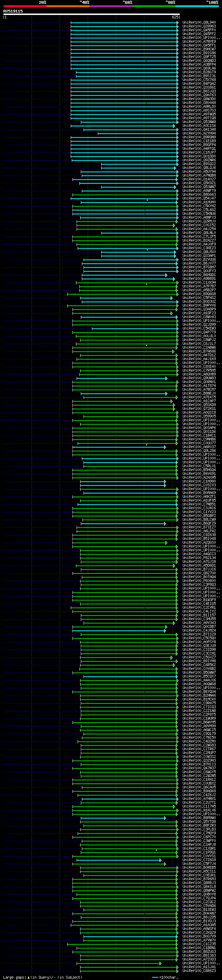Image resolution: width=222 pixels, height=980 pixels.
Task: Select the UniRef100_O14027 label
Action: (x=199, y=179)
